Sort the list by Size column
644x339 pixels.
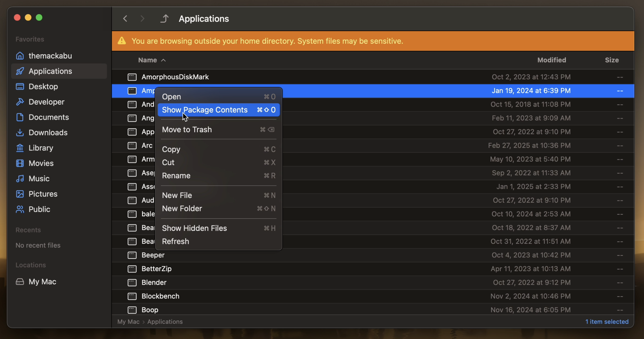[x=612, y=60]
